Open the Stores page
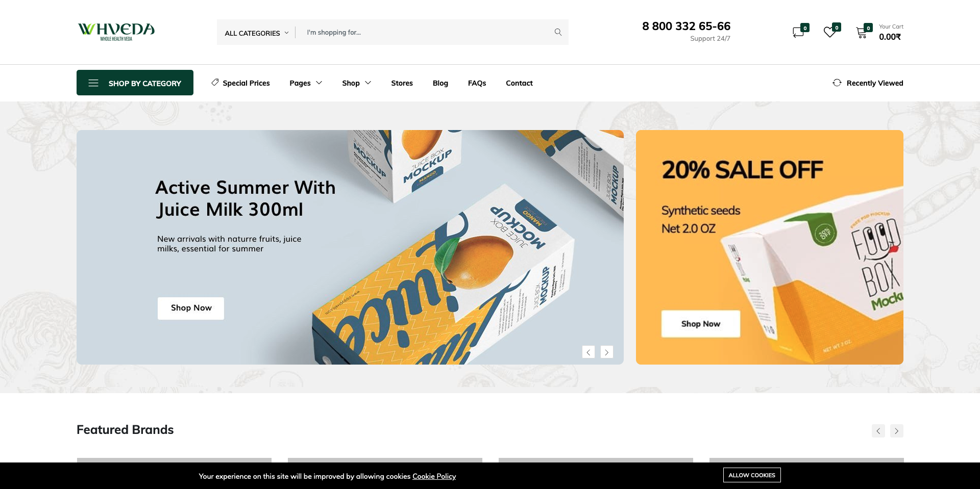 click(x=402, y=83)
